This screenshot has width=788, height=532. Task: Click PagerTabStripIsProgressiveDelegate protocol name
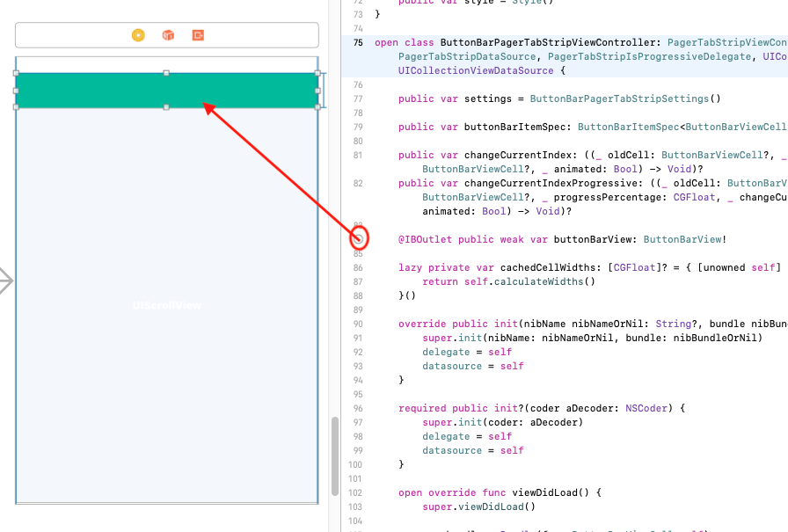649,57
